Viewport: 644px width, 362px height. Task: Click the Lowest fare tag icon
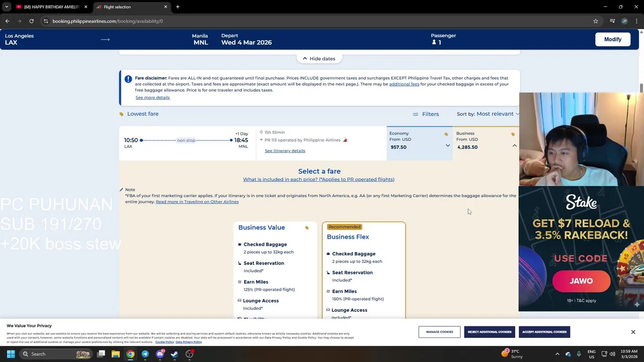pyautogui.click(x=121, y=114)
